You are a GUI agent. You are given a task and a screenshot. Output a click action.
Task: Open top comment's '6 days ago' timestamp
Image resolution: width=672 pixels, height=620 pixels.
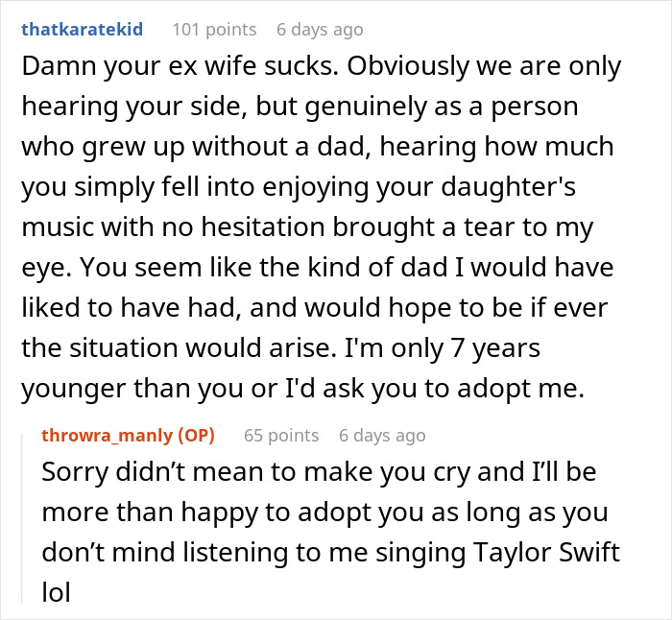coord(320,30)
